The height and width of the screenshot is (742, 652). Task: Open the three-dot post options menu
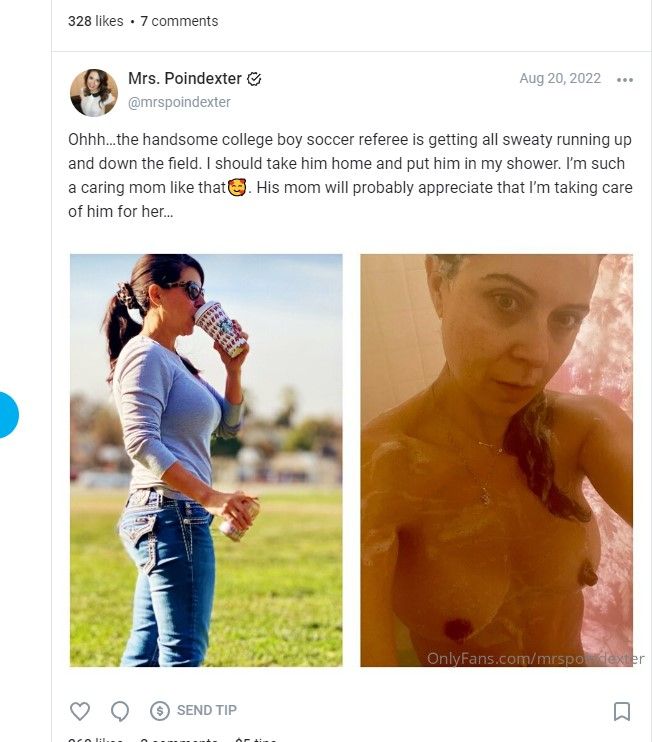pos(625,80)
